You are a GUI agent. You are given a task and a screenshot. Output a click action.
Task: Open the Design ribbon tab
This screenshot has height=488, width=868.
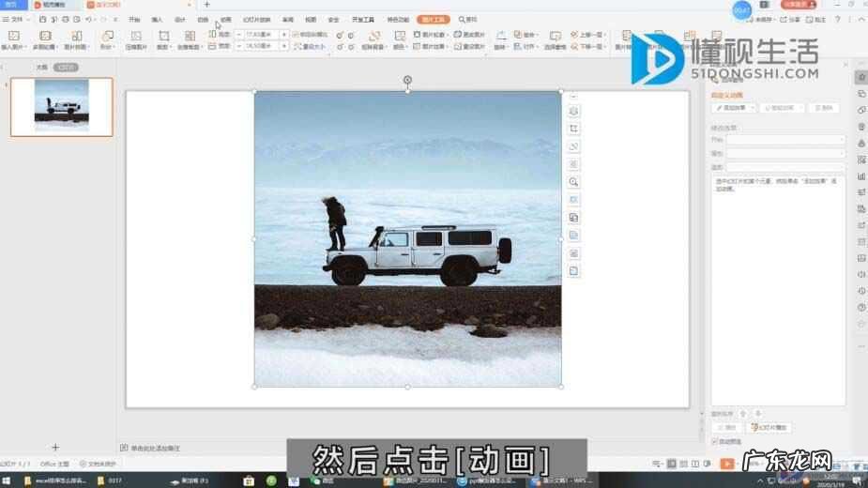click(x=180, y=20)
